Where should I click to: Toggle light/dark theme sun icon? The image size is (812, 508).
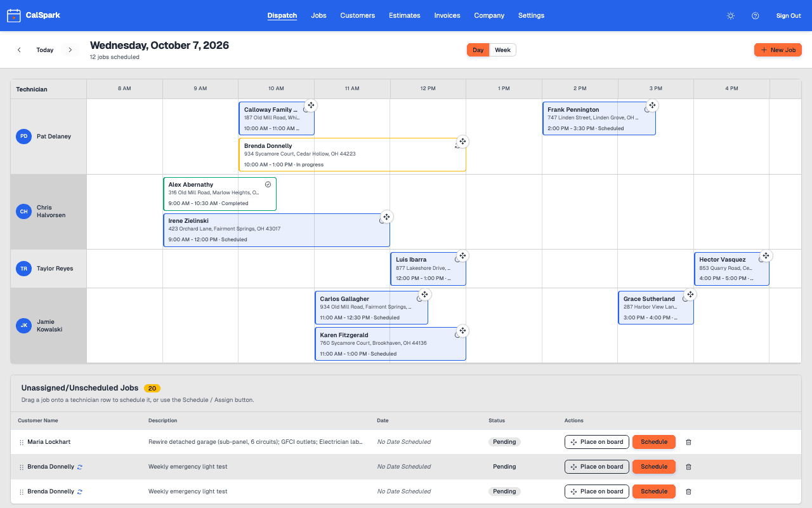731,16
